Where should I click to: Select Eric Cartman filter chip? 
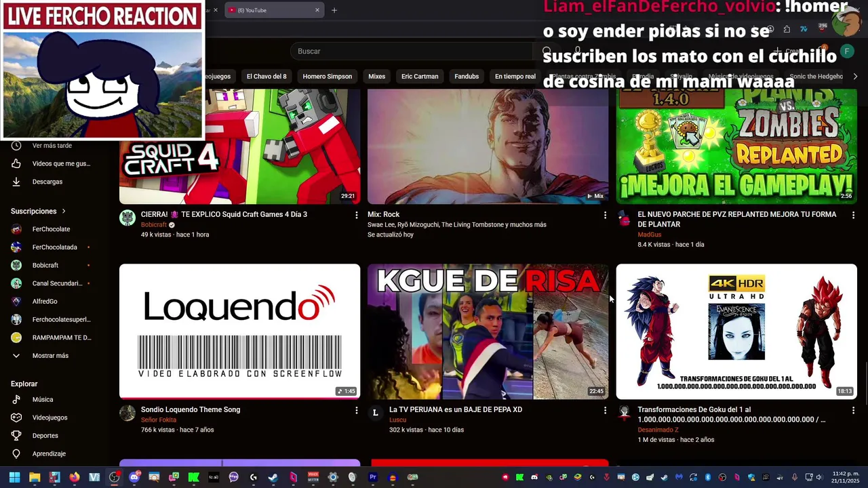point(420,77)
